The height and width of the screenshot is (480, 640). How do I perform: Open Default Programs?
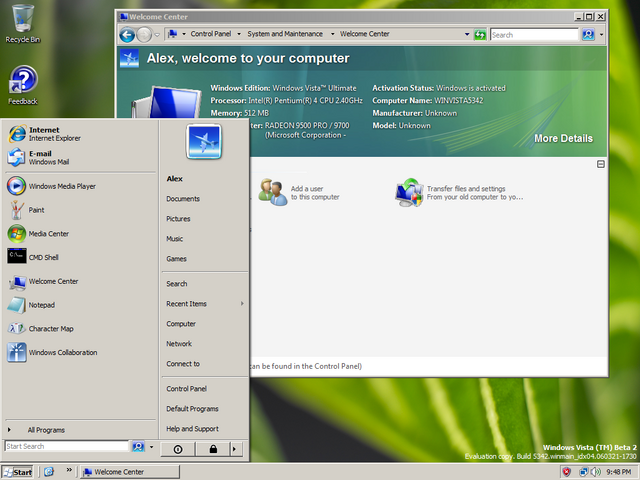point(192,409)
